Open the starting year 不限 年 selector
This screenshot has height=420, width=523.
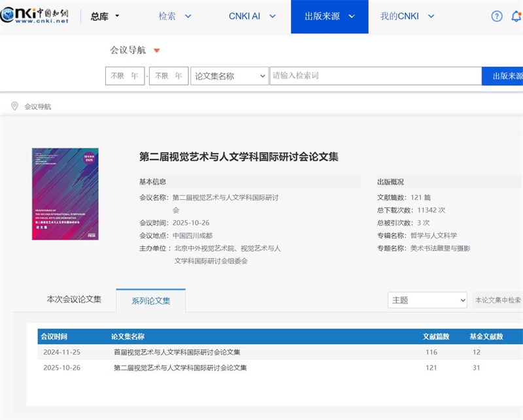(x=124, y=76)
